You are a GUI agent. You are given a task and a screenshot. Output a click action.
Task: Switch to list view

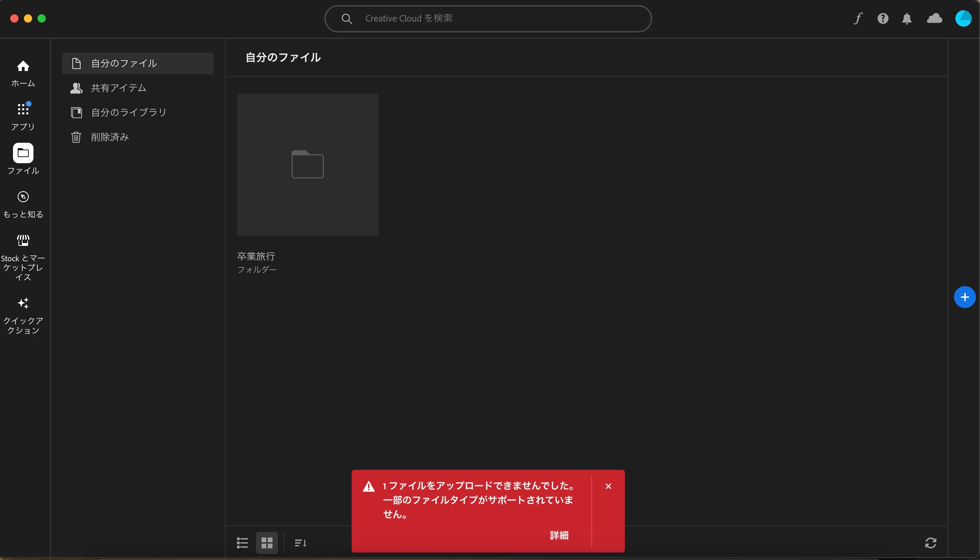point(242,543)
